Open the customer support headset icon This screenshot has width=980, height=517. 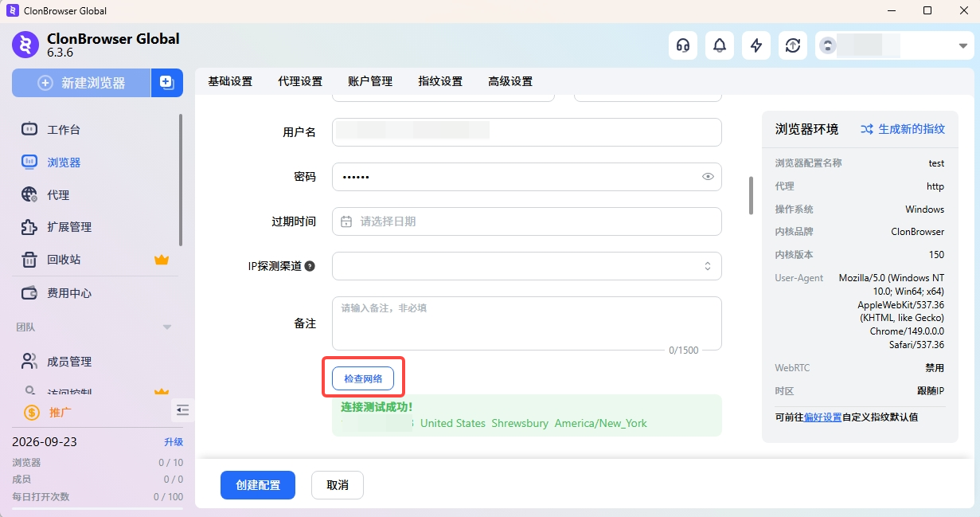pyautogui.click(x=683, y=45)
